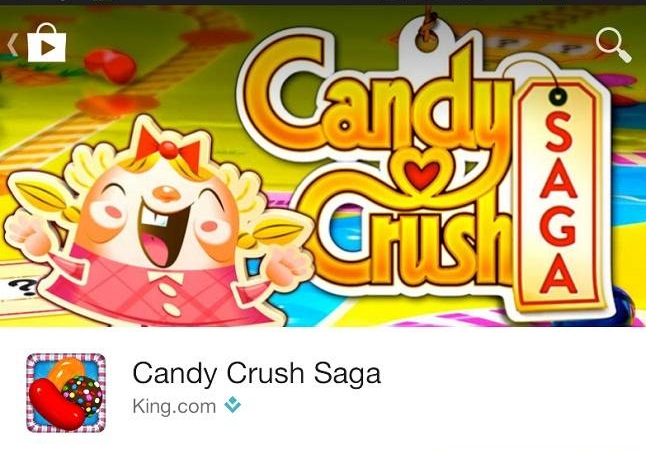
Task: Click the string hole atop the logo tag
Action: click(x=427, y=41)
